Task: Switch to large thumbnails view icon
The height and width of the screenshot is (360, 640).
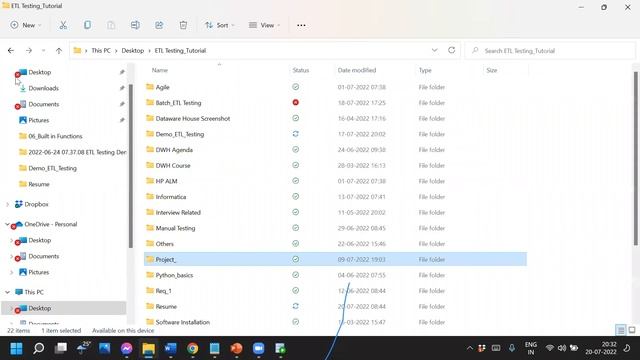Action: click(x=632, y=330)
